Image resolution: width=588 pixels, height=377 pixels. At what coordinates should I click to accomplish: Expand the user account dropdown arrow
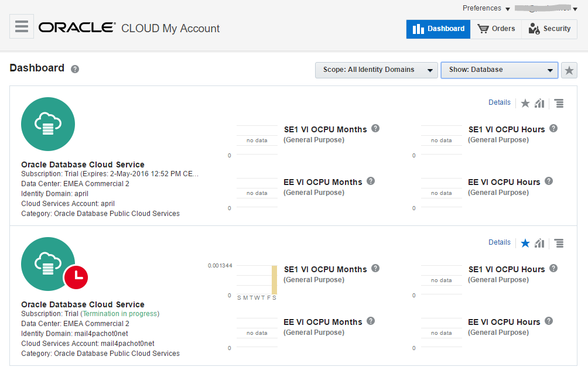click(x=575, y=9)
